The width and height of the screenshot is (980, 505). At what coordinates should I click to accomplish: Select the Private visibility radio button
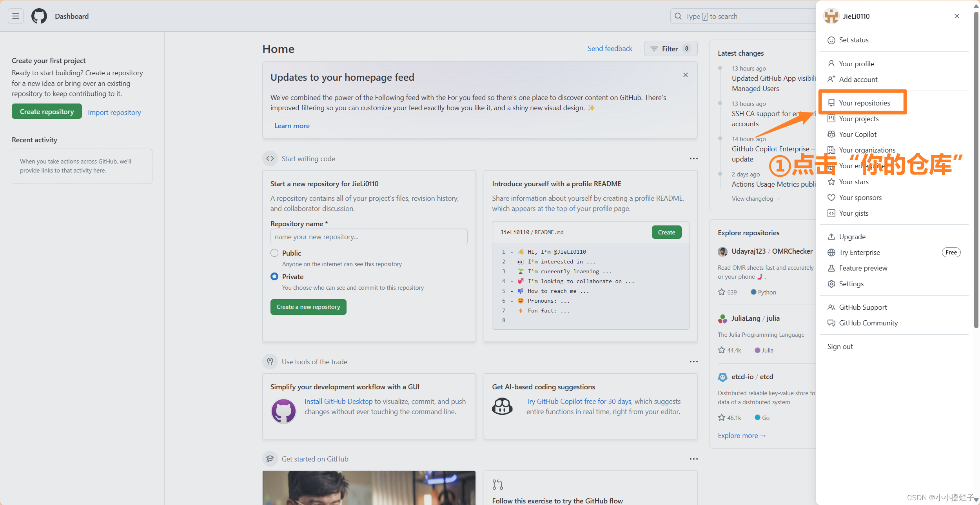point(274,276)
